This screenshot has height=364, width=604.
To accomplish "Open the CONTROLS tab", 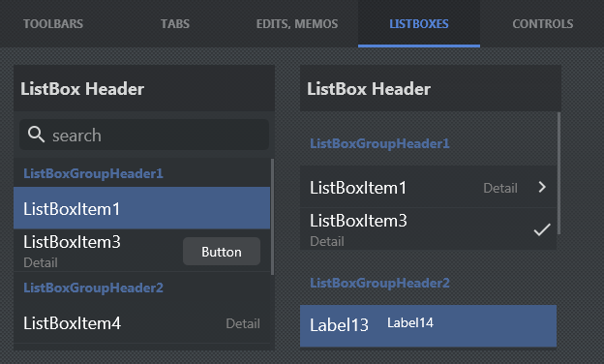I will pyautogui.click(x=542, y=24).
